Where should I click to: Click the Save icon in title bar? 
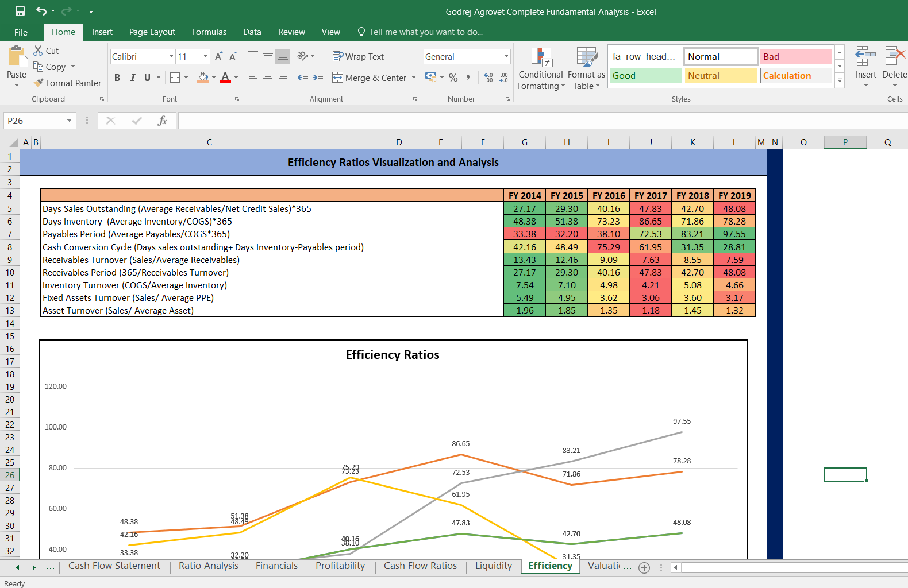tap(20, 11)
